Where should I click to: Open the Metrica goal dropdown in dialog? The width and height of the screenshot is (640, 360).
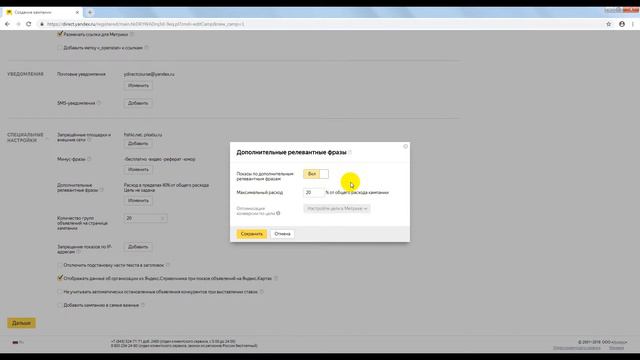[337, 209]
